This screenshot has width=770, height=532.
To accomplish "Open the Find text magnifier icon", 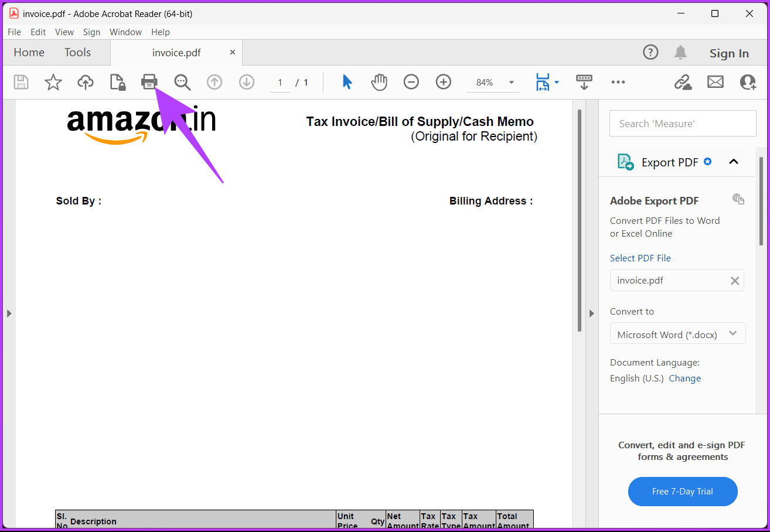I will pyautogui.click(x=182, y=83).
